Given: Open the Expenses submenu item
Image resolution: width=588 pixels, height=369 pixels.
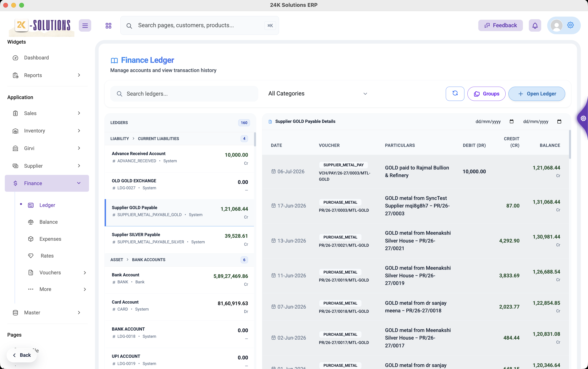Looking at the screenshot, I should tap(50, 239).
